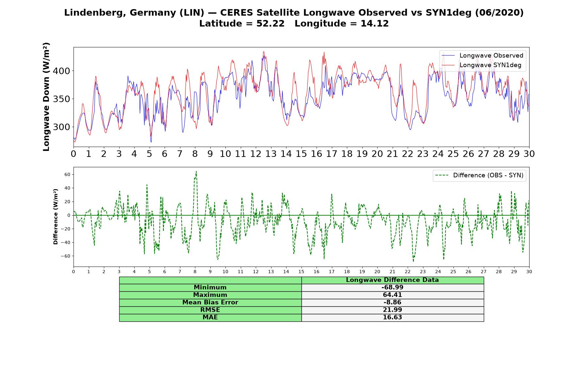Viewport: 588px width, 392px height.
Task: Click the green dashed legend line sample
Action: (x=442, y=175)
